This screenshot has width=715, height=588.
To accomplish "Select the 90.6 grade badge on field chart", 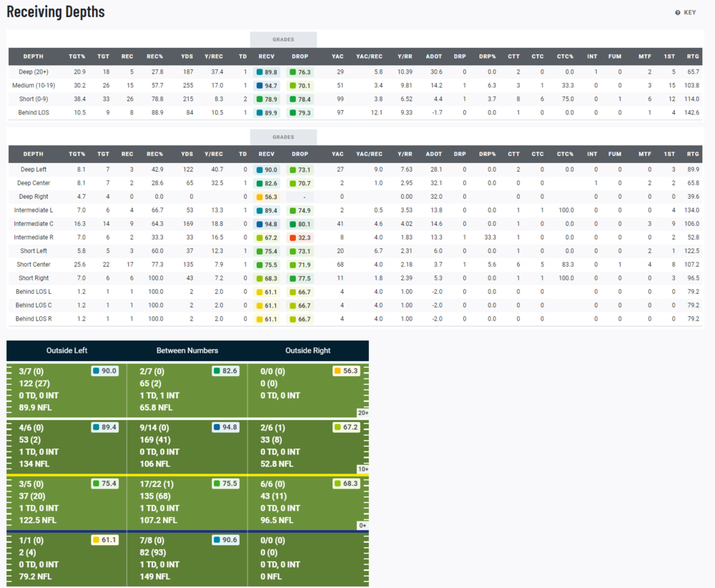I will coord(225,541).
